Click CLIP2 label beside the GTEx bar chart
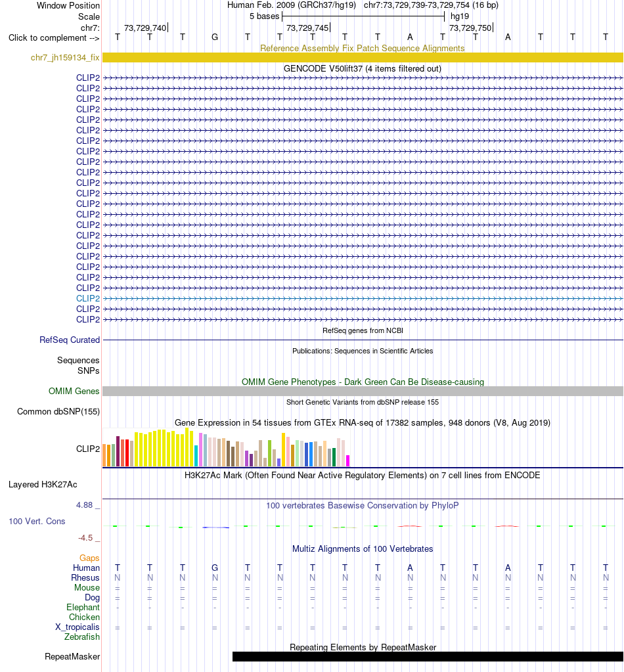The image size is (624, 672). [88, 449]
